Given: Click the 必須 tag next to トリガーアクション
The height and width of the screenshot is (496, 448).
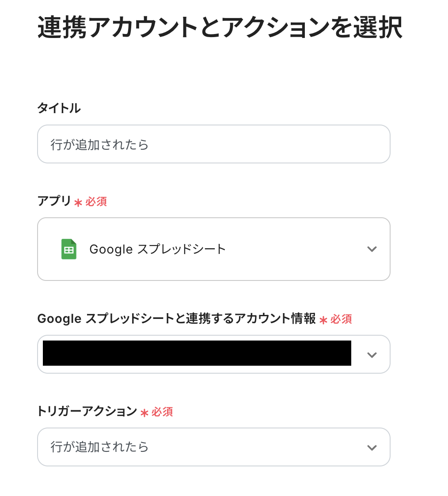Looking at the screenshot, I should 162,412.
